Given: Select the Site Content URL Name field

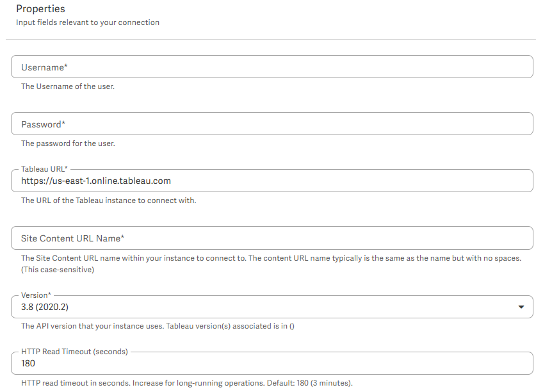Looking at the screenshot, I should [x=272, y=238].
